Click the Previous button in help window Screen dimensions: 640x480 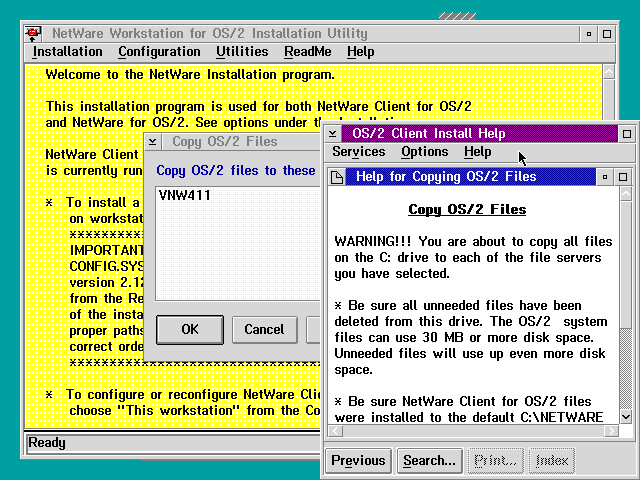click(x=358, y=460)
